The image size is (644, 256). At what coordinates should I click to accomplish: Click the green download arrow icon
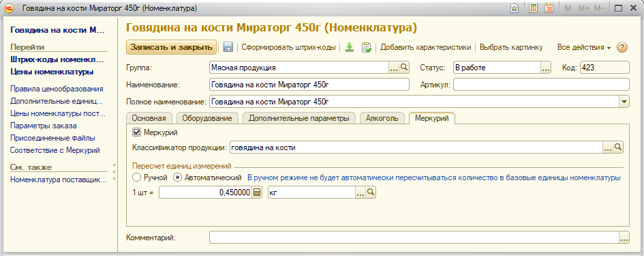349,47
